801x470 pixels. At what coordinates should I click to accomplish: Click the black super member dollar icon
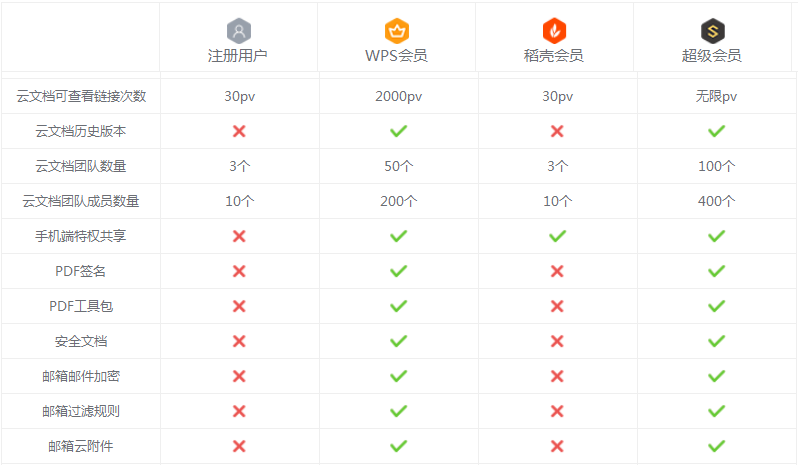pyautogui.click(x=713, y=30)
